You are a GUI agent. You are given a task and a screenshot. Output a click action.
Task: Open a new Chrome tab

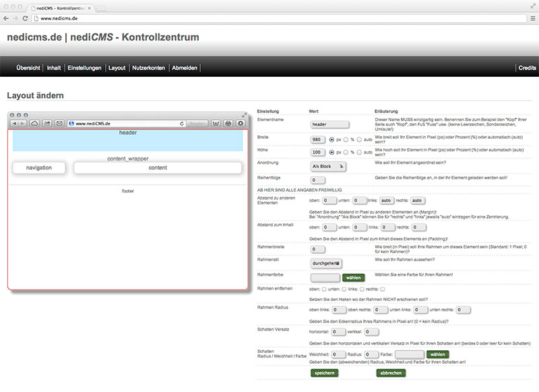pyautogui.click(x=100, y=8)
